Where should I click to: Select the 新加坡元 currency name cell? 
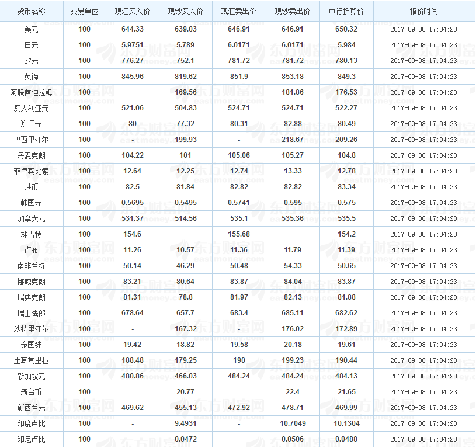click(x=32, y=377)
